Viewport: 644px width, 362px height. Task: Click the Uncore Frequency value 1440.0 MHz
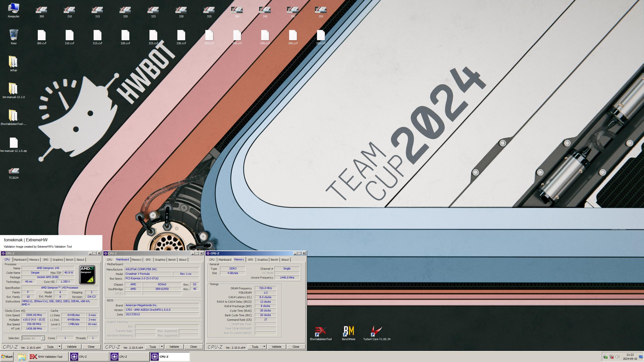287,278
